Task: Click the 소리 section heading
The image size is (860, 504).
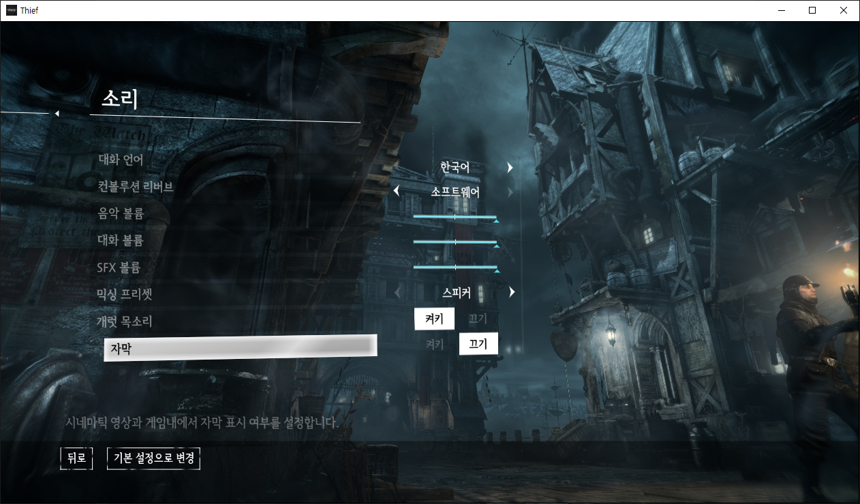Action: tap(120, 99)
